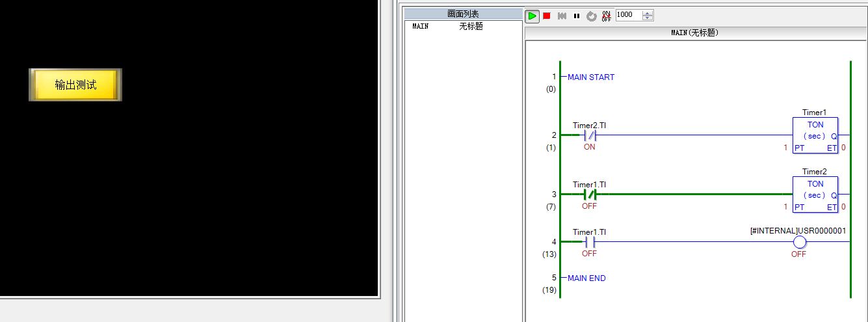The height and width of the screenshot is (322, 868).
Task: Click the green run simulation button
Action: (533, 16)
